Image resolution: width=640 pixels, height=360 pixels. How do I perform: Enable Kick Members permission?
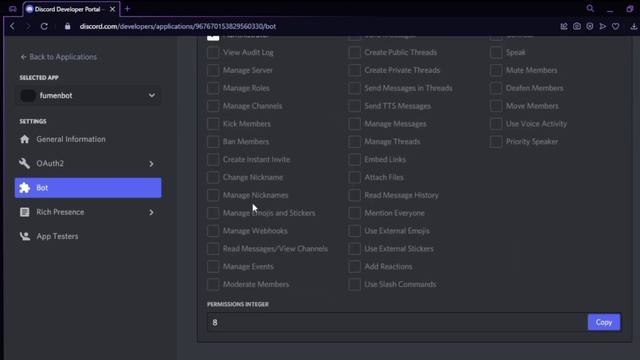tap(213, 124)
